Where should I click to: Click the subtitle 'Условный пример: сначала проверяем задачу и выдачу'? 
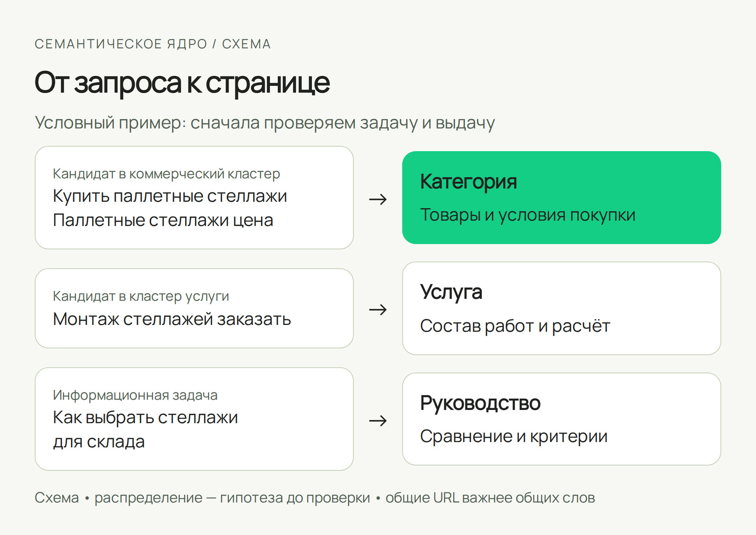tap(265, 123)
